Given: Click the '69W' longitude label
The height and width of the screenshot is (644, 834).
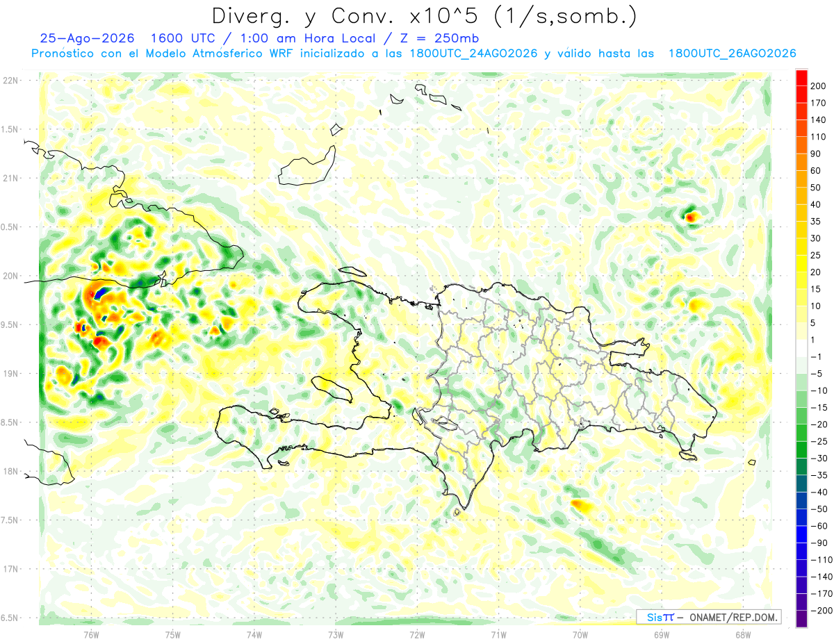Looking at the screenshot, I should [661, 634].
